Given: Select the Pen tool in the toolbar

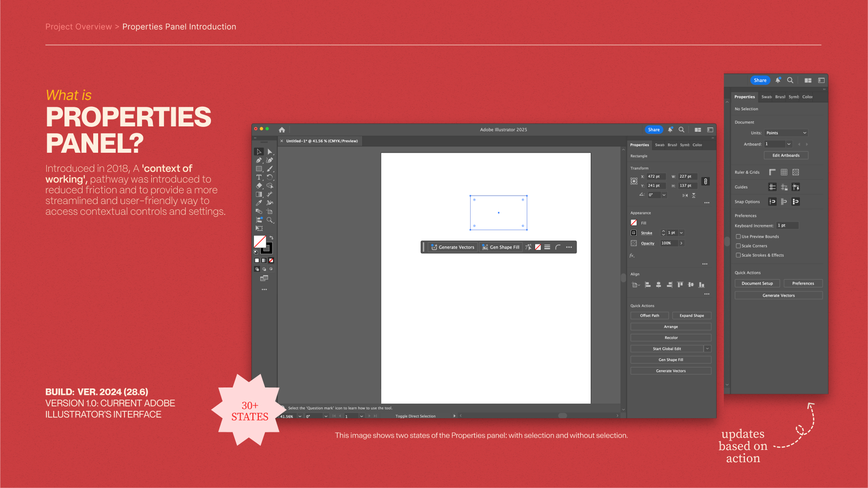Looking at the screenshot, I should pos(259,160).
